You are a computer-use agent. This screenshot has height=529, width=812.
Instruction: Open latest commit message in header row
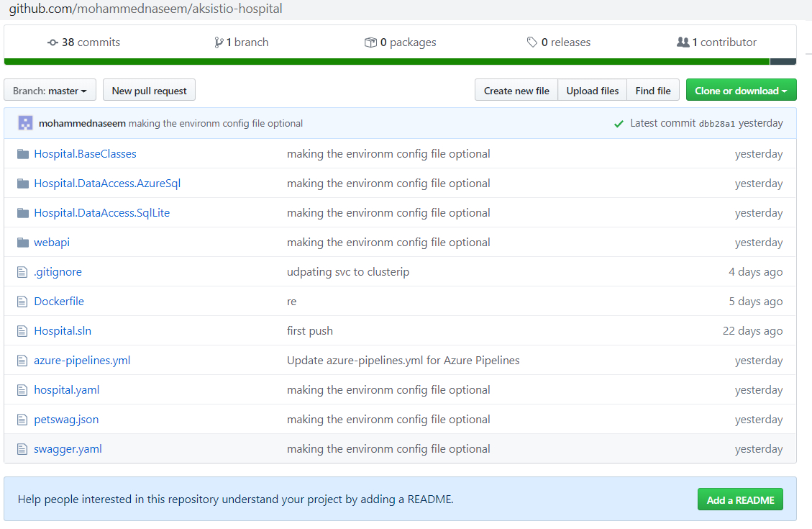[x=216, y=123]
